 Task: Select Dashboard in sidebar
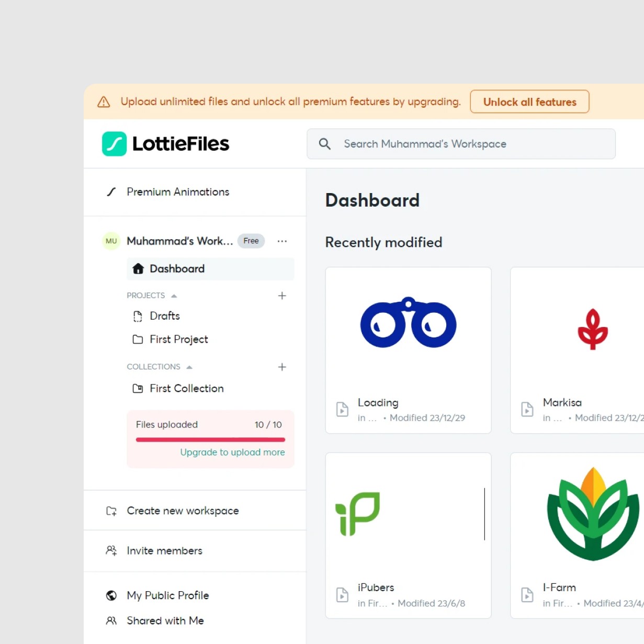point(210,269)
